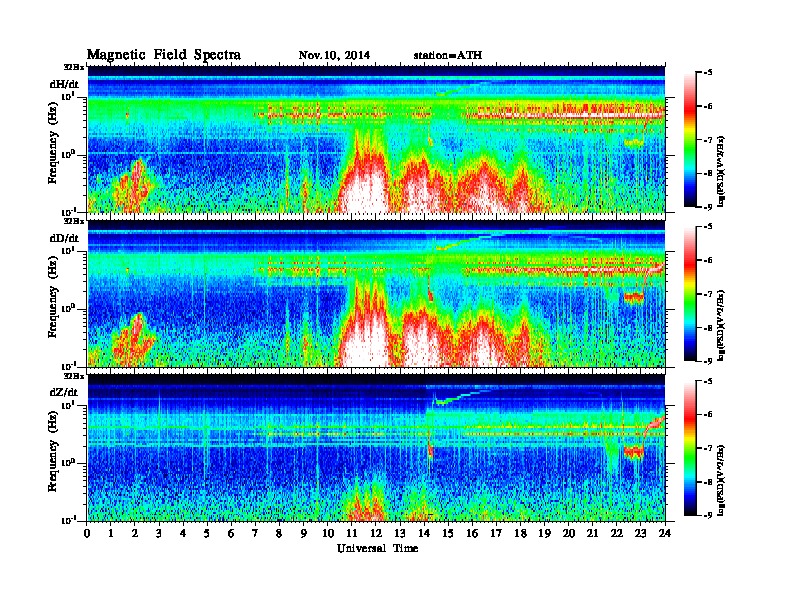Click hour 9 on the time axis
This screenshot has height=612, width=792.
pos(304,533)
